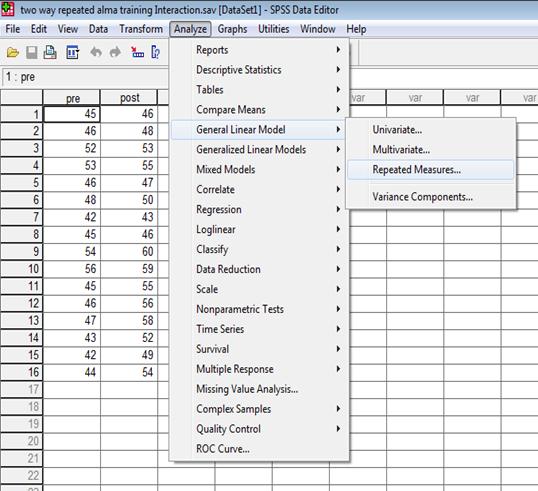Choose Missing Value Analysis... menu entry
Screen dimensions: 538x491
260,389
